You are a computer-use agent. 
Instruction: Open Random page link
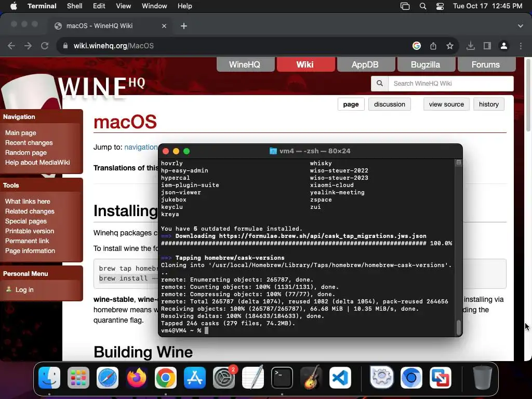pyautogui.click(x=26, y=153)
